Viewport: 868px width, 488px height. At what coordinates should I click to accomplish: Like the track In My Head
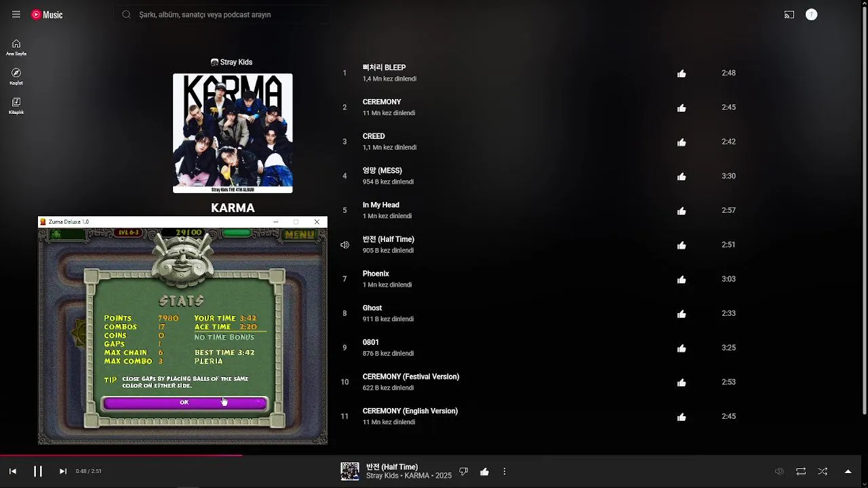(x=682, y=211)
